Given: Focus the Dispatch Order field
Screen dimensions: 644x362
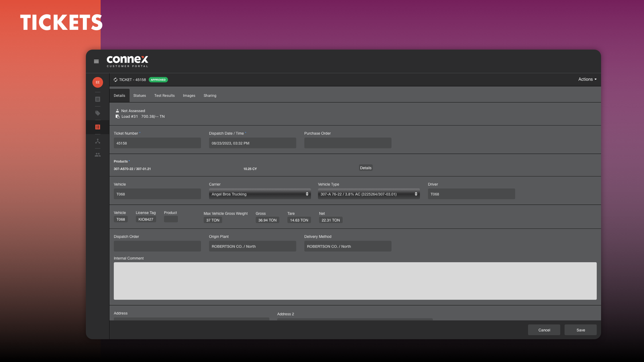Looking at the screenshot, I should [x=157, y=246].
